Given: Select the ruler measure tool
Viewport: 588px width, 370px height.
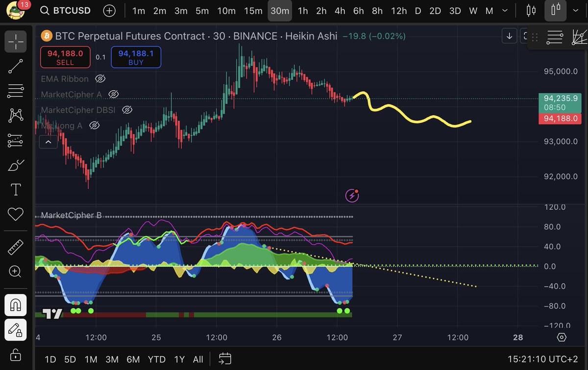Looking at the screenshot, I should click(x=16, y=247).
